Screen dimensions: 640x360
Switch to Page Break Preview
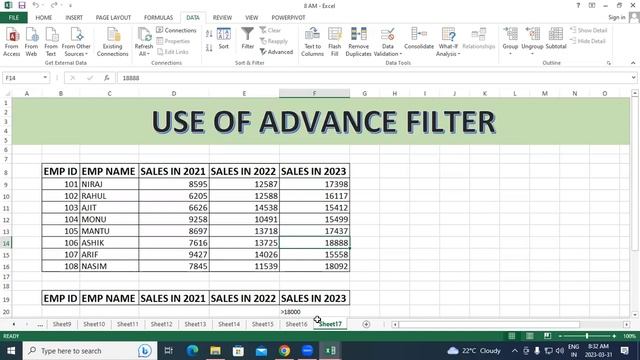point(547,336)
